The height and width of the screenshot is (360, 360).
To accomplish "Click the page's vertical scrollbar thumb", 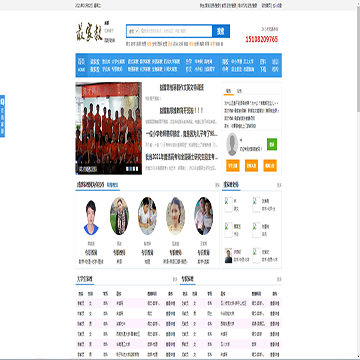I will point(358,62).
